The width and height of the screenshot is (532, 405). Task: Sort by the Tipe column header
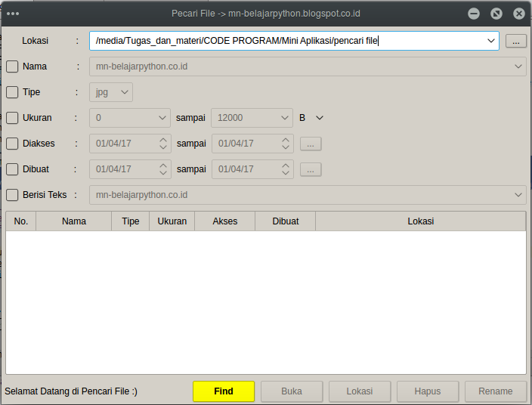click(x=130, y=221)
